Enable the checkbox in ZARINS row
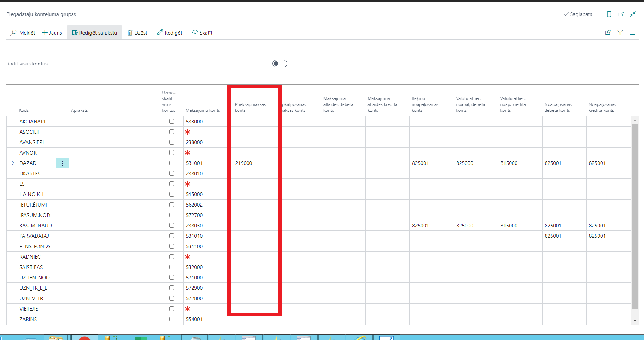Viewport: 644px width, 340px height. pos(171,319)
